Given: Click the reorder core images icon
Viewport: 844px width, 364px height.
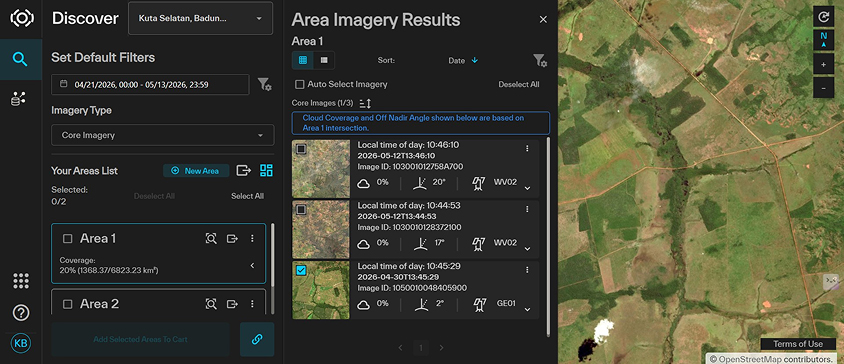Looking at the screenshot, I should 365,103.
